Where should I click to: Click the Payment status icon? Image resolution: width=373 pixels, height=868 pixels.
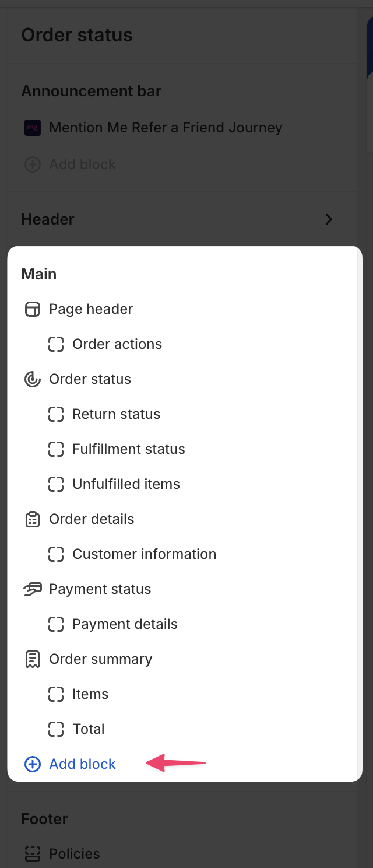click(x=32, y=589)
